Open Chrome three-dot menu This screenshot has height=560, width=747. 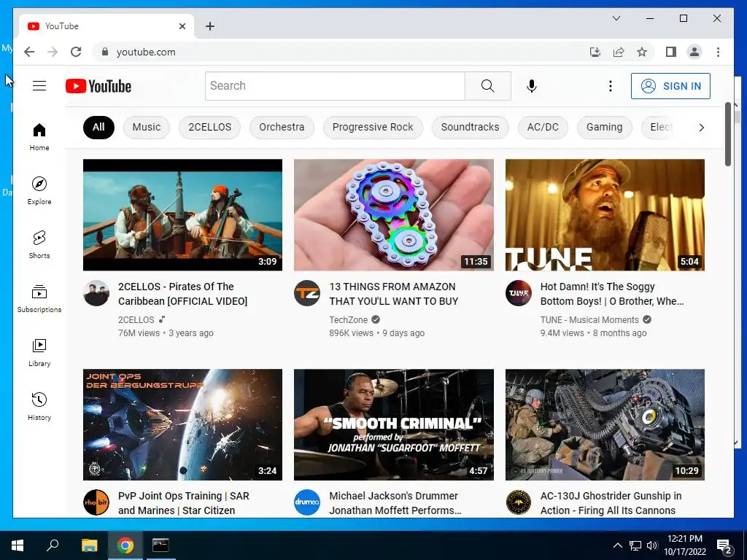[718, 52]
